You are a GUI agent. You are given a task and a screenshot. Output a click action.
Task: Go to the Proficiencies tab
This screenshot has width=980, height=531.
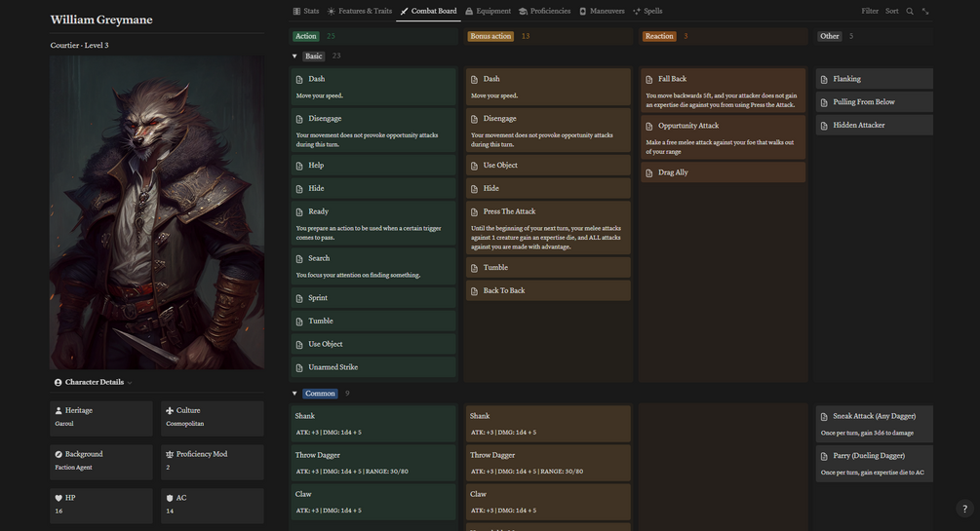pyautogui.click(x=544, y=12)
